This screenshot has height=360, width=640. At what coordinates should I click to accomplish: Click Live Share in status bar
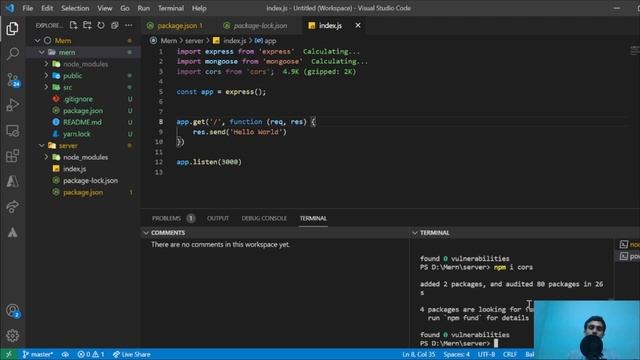click(x=131, y=354)
